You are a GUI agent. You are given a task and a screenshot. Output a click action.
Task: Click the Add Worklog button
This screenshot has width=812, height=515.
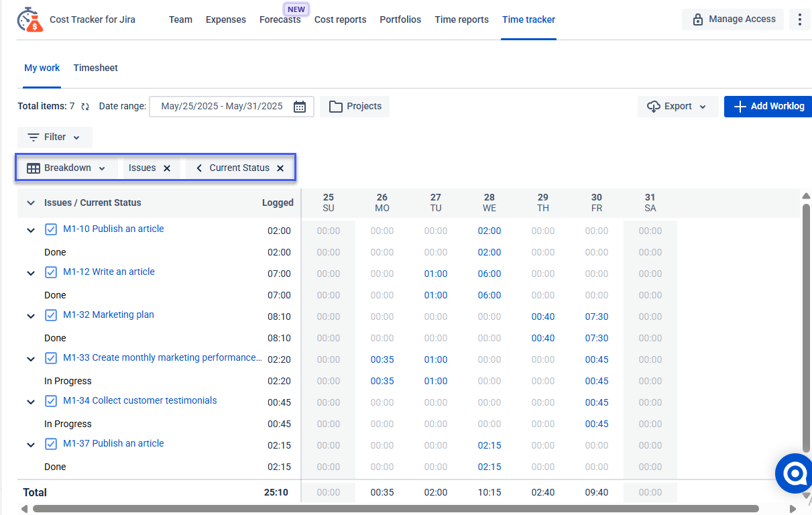pyautogui.click(x=768, y=106)
